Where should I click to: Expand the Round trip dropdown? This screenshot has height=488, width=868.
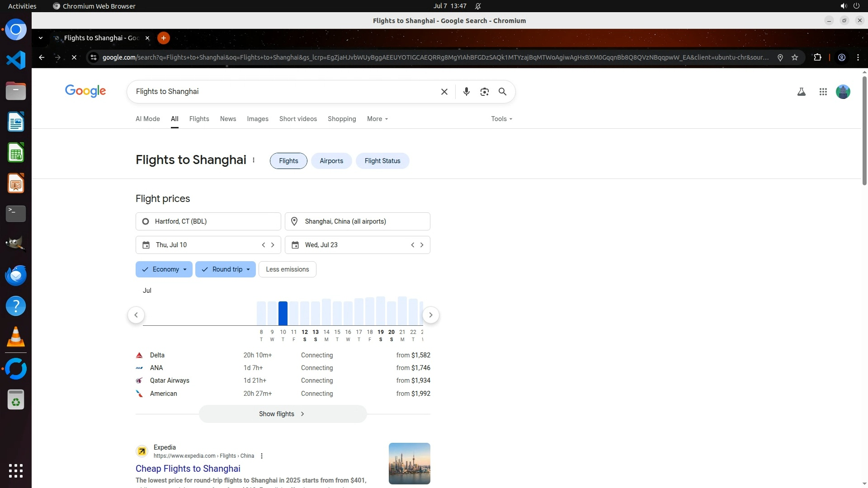pyautogui.click(x=226, y=269)
